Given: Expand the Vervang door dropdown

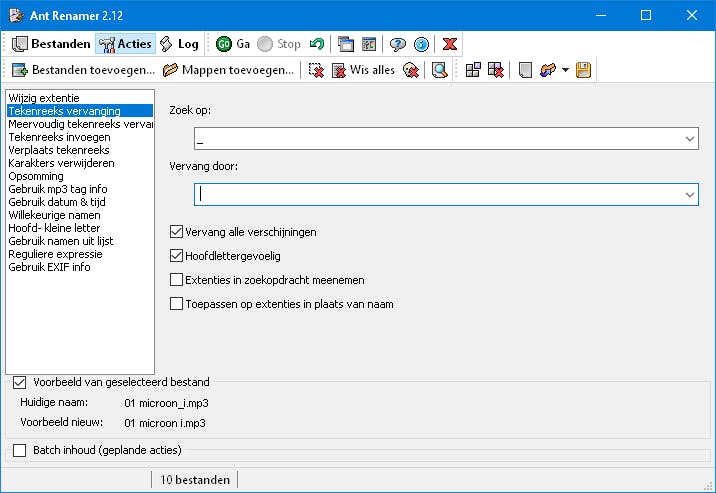Looking at the screenshot, I should (690, 195).
